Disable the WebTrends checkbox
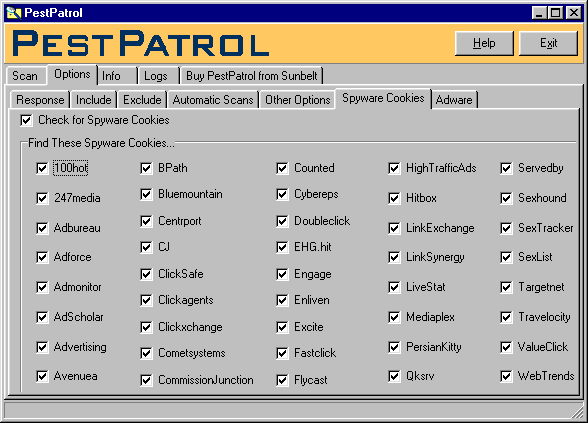Image resolution: width=588 pixels, height=423 pixels. 506,376
